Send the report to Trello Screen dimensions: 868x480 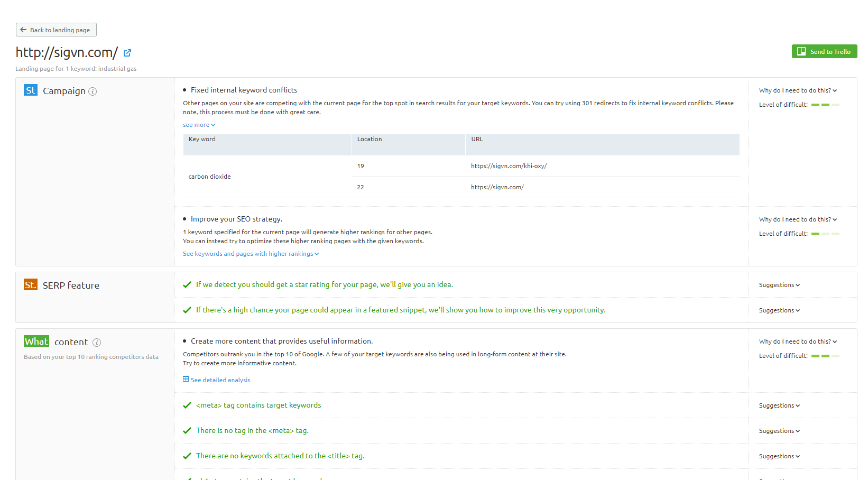coord(824,51)
